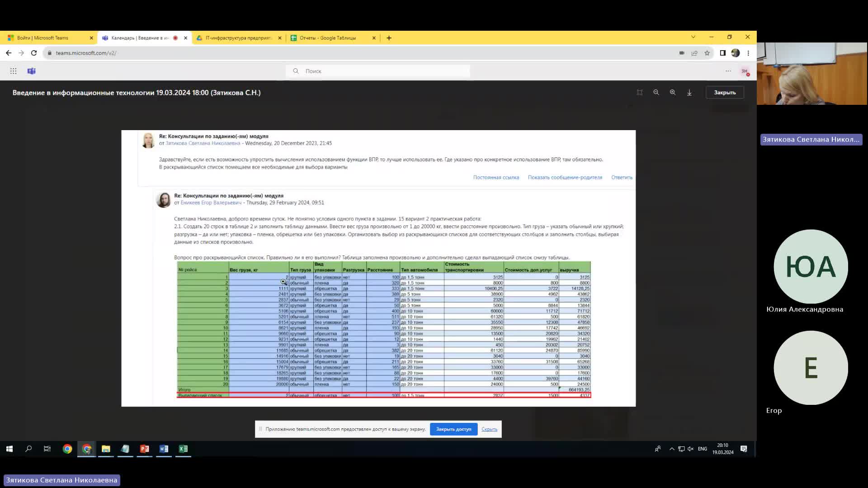Click the Microsoft Teams logo
This screenshot has width=868, height=488.
pyautogui.click(x=31, y=71)
